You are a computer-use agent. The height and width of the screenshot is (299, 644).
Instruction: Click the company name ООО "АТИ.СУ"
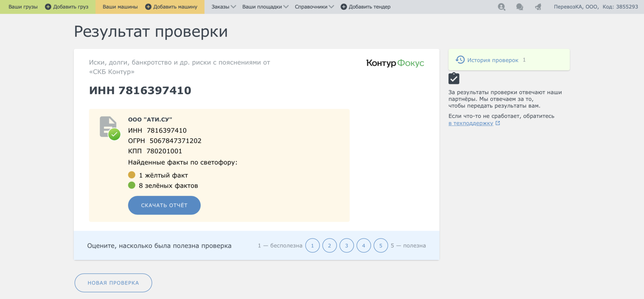pyautogui.click(x=150, y=119)
